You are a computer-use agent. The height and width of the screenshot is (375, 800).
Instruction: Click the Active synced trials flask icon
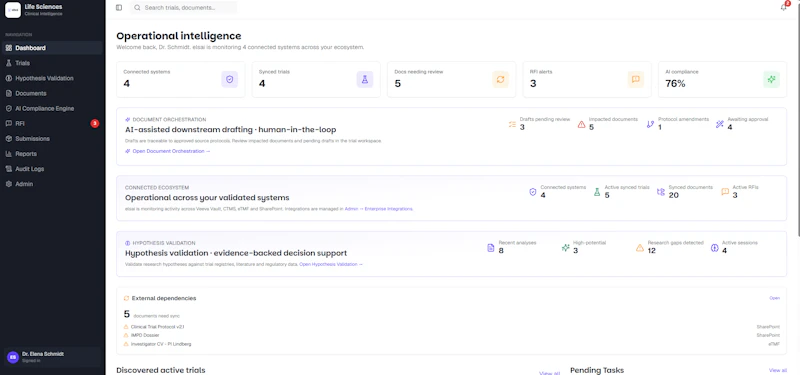[x=597, y=192]
